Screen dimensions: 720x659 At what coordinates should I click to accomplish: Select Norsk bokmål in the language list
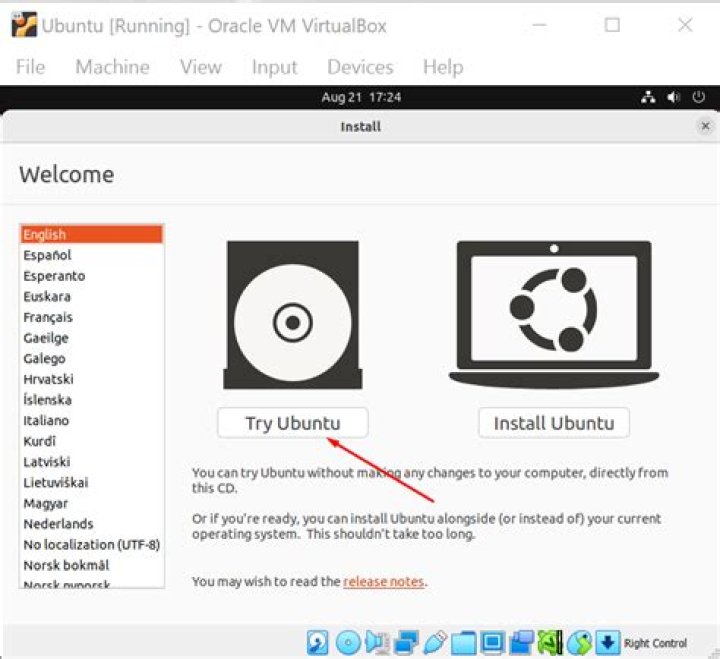coord(91,565)
